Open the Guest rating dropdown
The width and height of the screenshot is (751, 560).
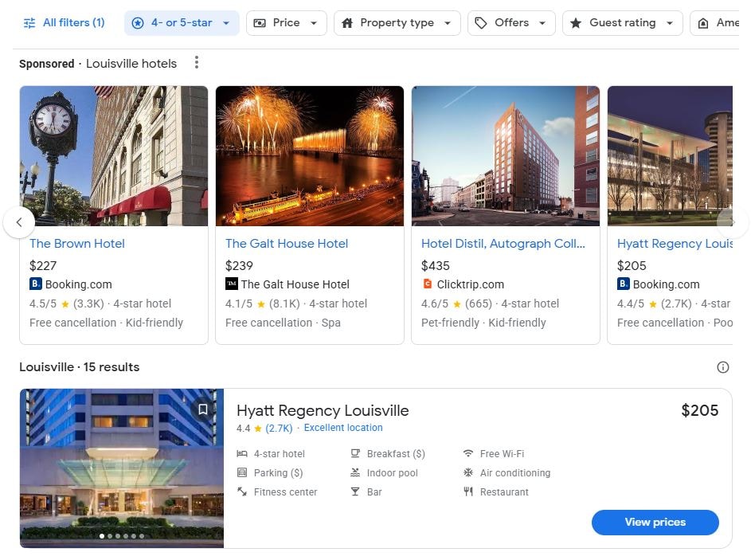tap(623, 22)
